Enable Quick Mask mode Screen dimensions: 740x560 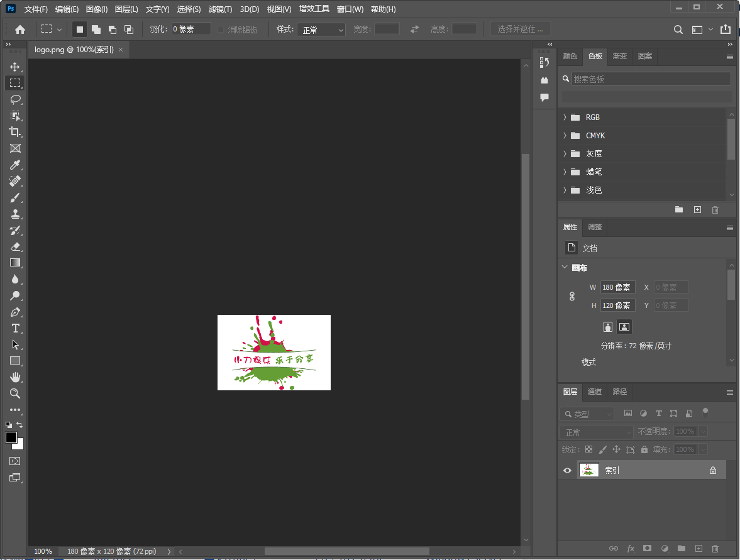coord(16,461)
